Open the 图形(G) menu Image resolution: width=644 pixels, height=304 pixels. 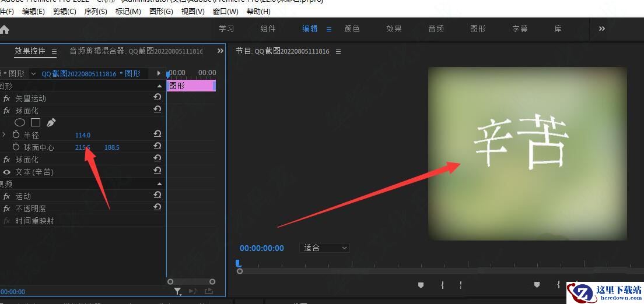[161, 12]
